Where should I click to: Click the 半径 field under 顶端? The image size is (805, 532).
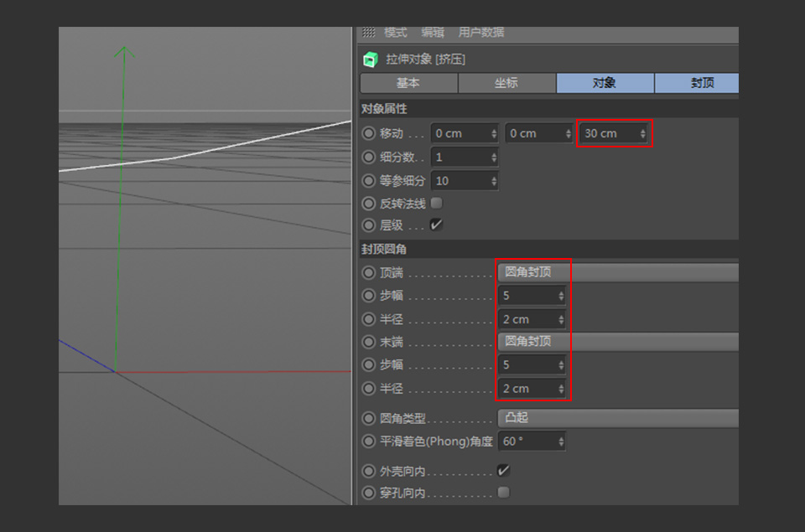532,319
